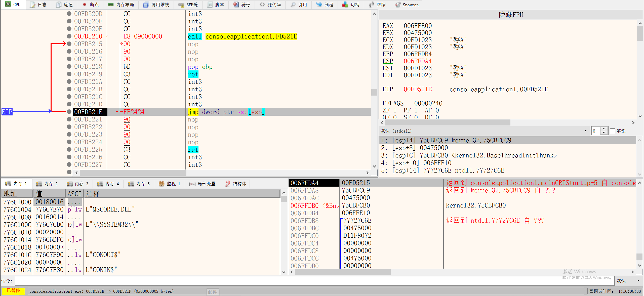The width and height of the screenshot is (644, 296).
Task: Open the breakpoints (断点) view
Action: pyautogui.click(x=90, y=5)
